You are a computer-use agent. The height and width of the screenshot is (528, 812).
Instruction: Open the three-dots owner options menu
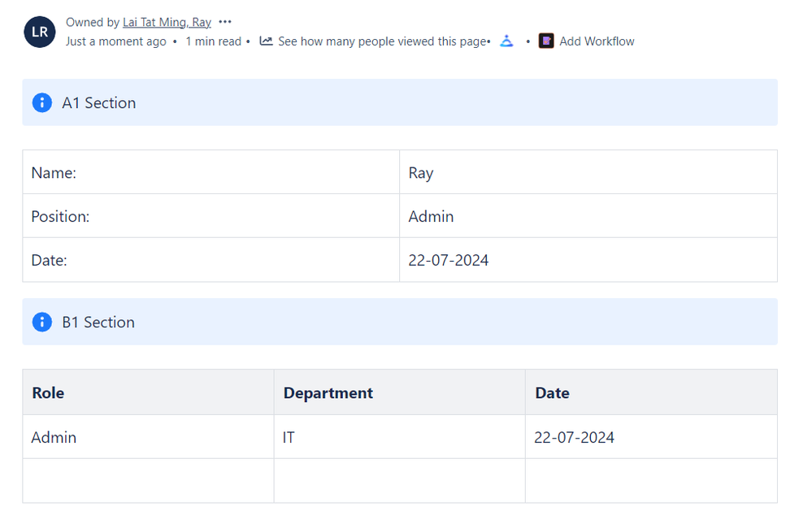click(225, 22)
